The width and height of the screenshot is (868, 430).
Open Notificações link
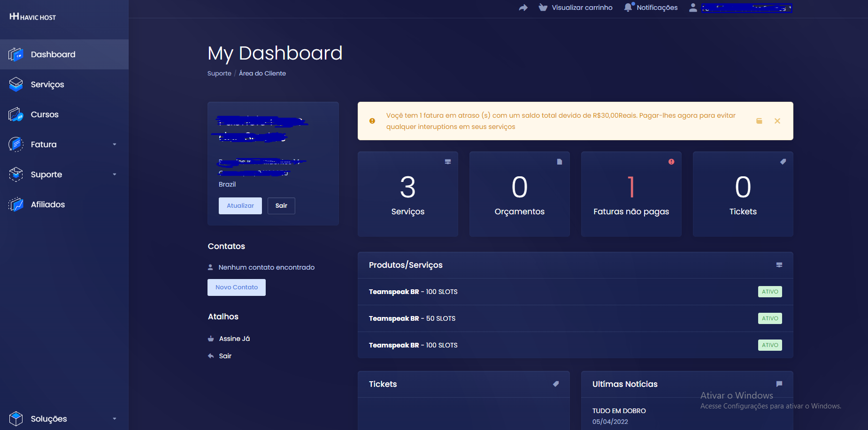(x=657, y=8)
